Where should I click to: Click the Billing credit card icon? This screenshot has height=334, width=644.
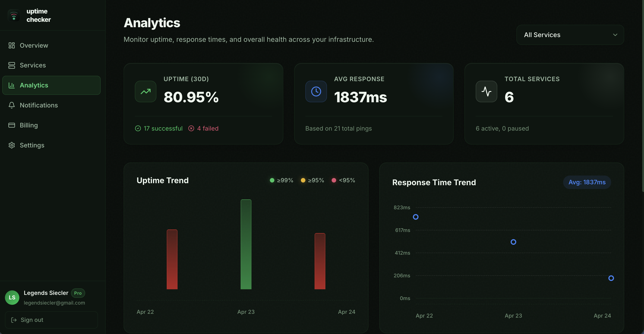tap(11, 125)
